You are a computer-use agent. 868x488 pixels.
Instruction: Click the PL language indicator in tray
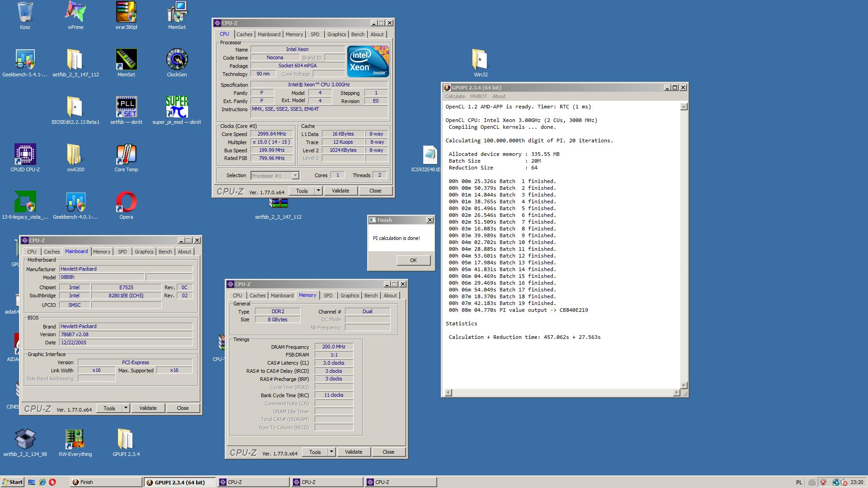coord(798,483)
